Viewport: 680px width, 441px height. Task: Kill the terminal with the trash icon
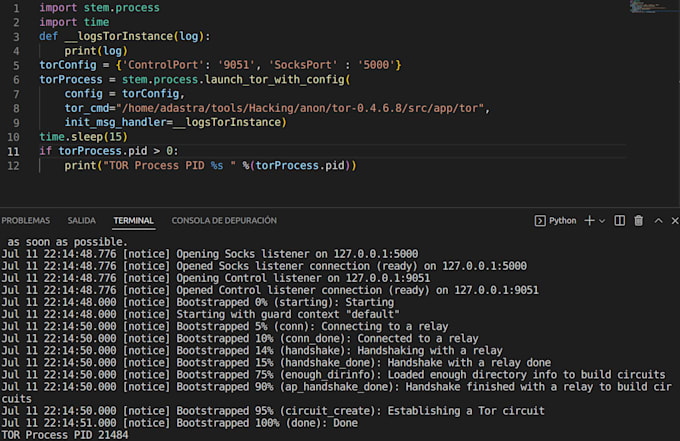pos(639,221)
